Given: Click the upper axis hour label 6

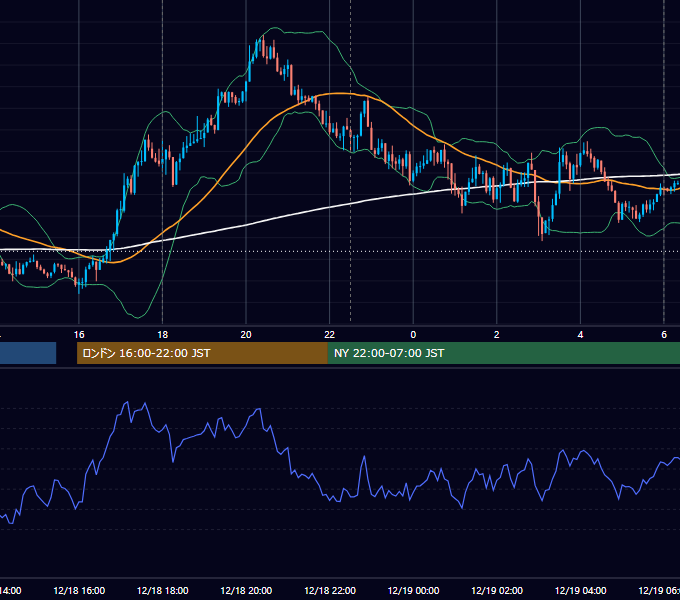Looking at the screenshot, I should 664,335.
